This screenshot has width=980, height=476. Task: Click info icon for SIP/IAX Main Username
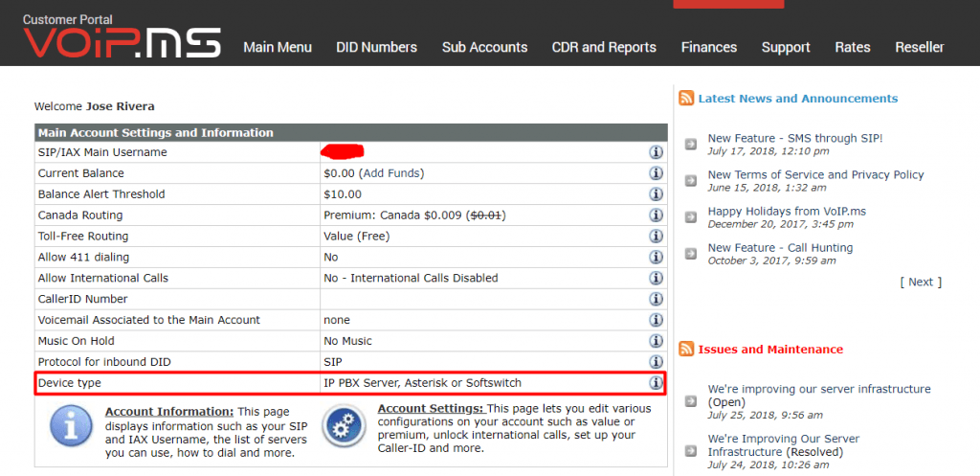point(656,152)
